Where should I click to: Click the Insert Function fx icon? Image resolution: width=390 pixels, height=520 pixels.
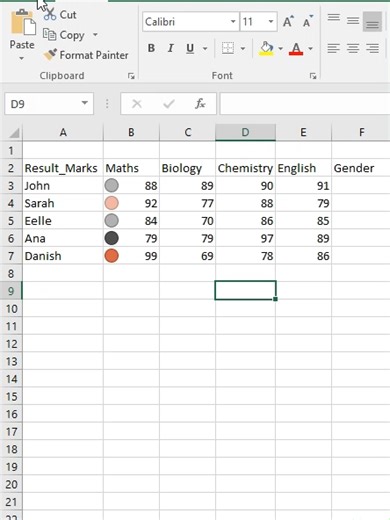coord(200,104)
